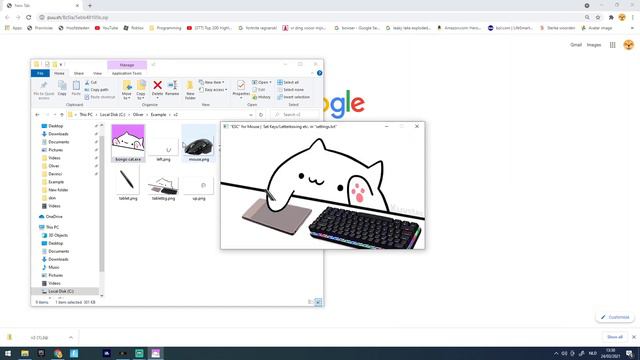
Task: Click Pin to Quick access icon
Action: pyautogui.click(x=44, y=85)
